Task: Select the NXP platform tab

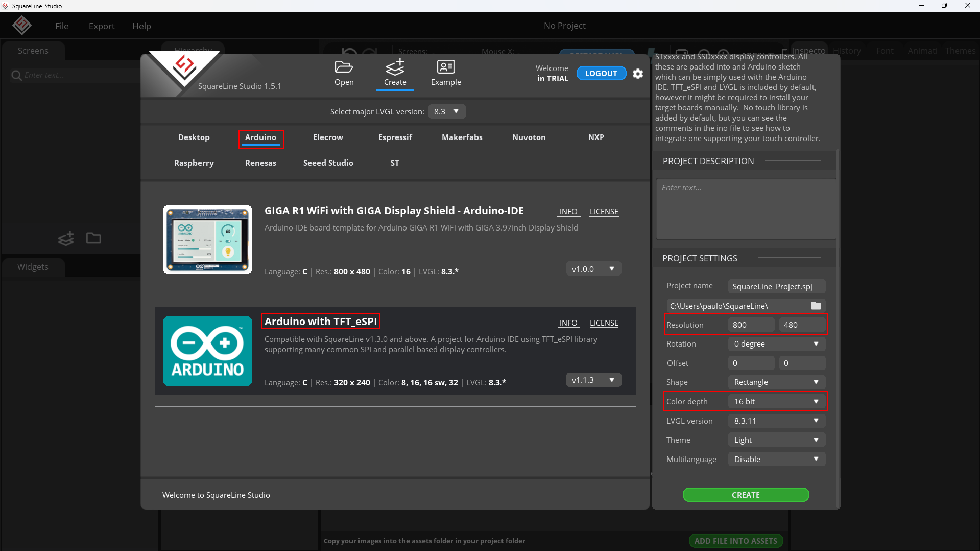Action: (x=596, y=137)
